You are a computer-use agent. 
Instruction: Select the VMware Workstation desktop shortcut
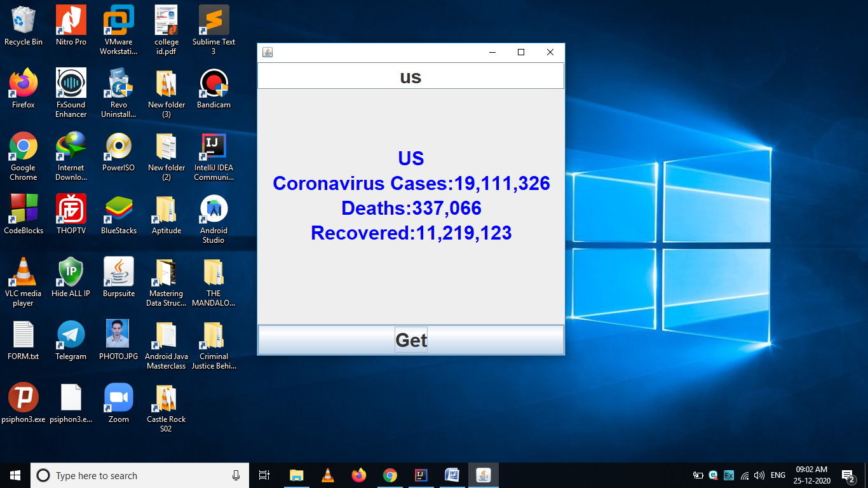(119, 30)
